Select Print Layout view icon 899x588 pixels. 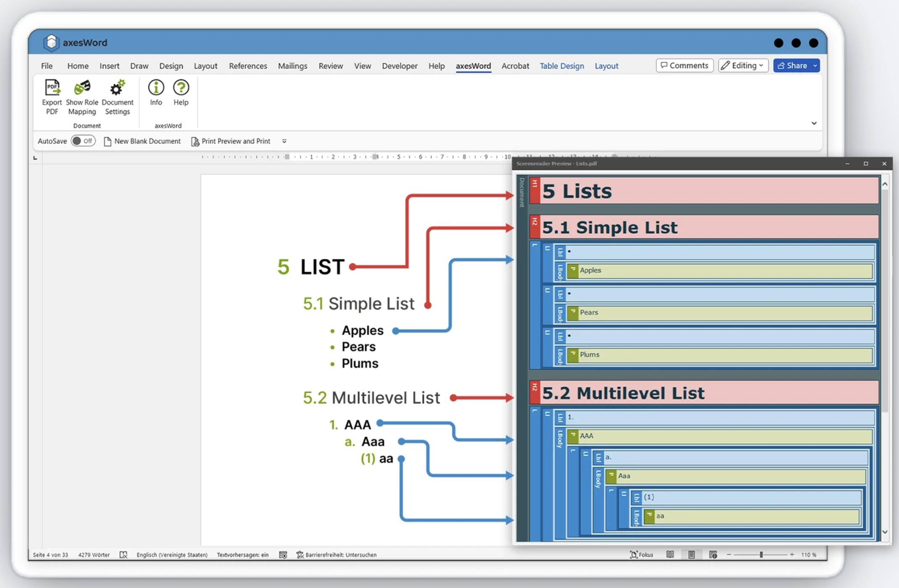coord(691,555)
